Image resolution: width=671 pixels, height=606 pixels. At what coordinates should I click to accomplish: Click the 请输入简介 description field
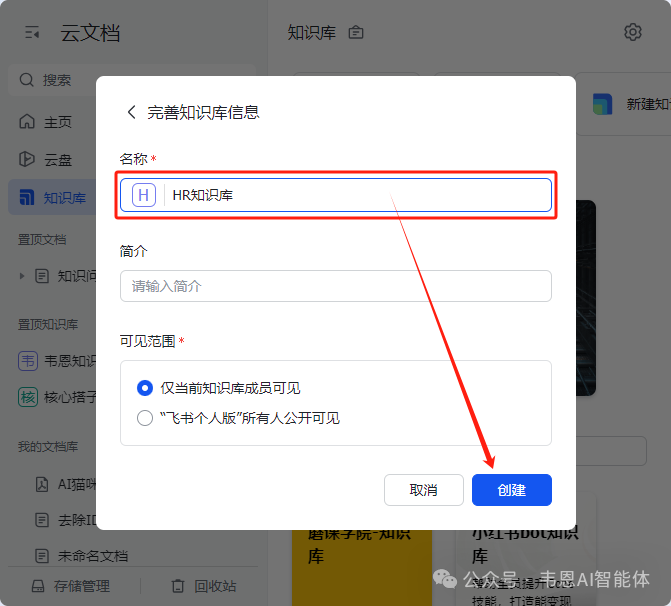(x=336, y=286)
